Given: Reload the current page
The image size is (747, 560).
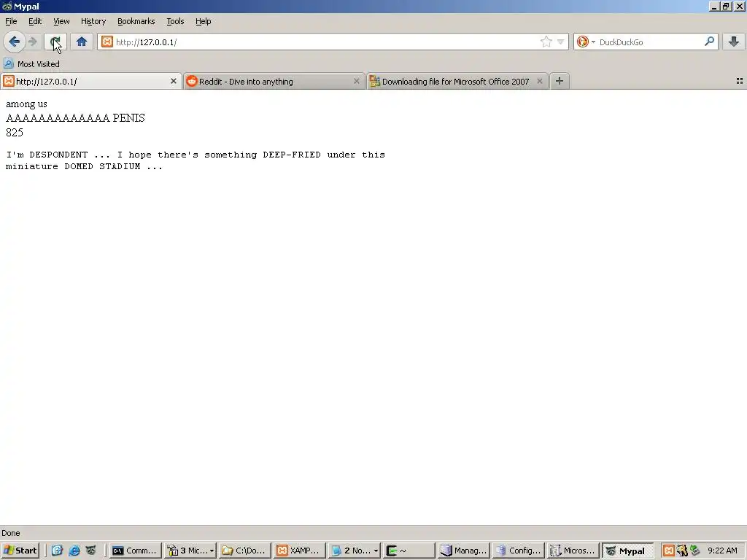Looking at the screenshot, I should (x=55, y=42).
